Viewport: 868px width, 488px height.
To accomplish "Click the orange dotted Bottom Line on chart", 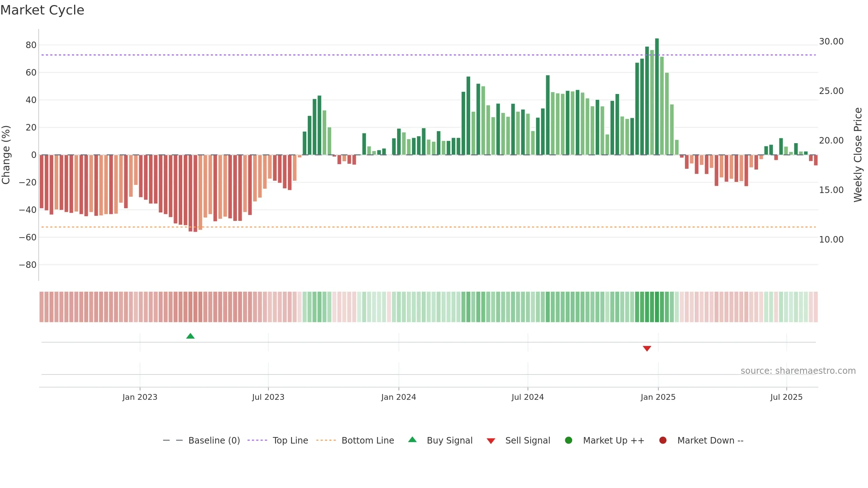I will point(429,227).
